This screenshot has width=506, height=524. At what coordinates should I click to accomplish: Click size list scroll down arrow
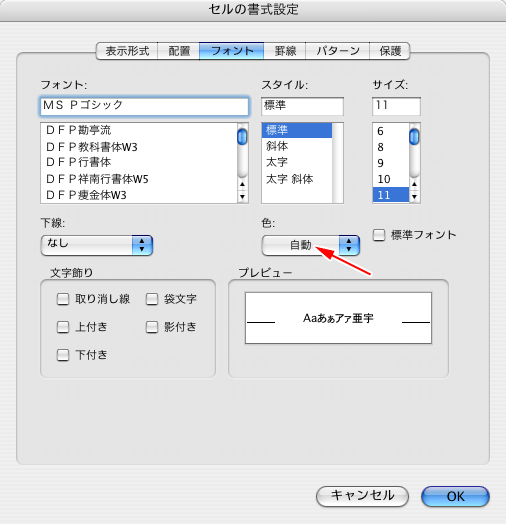pyautogui.click(x=414, y=197)
